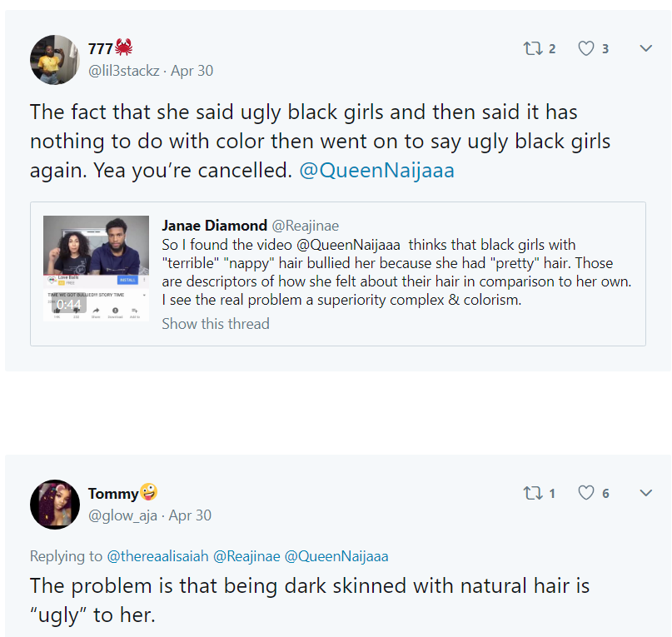The image size is (672, 637).
Task: Like Tommy's reply about natural hair
Action: (x=586, y=493)
